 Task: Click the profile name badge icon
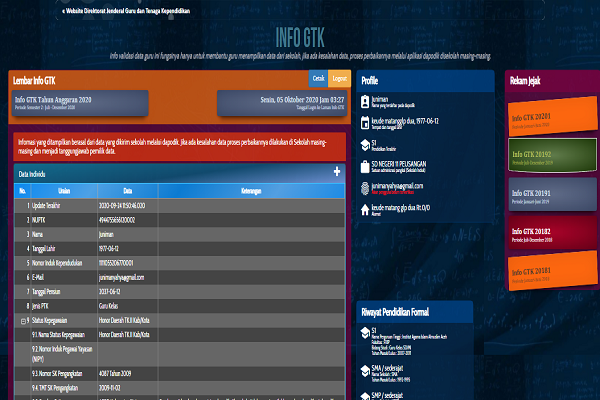[365, 102]
